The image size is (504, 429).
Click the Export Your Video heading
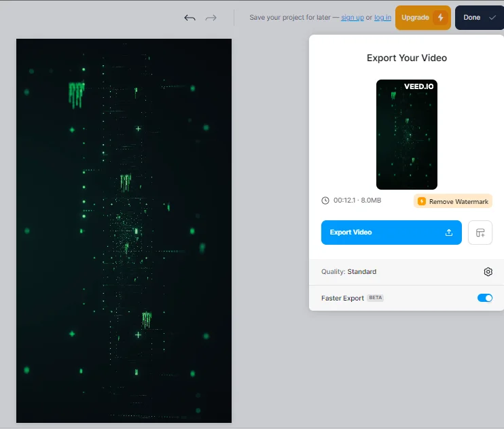407,58
